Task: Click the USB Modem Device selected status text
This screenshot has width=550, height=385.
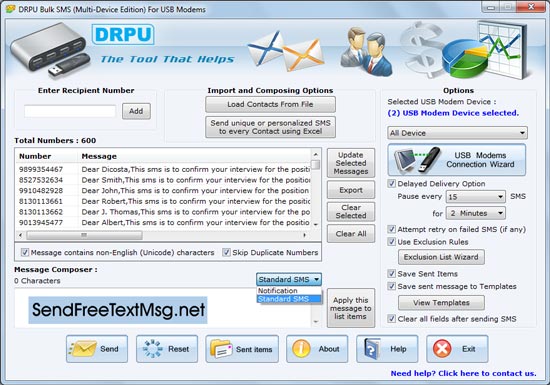Action: click(x=453, y=113)
